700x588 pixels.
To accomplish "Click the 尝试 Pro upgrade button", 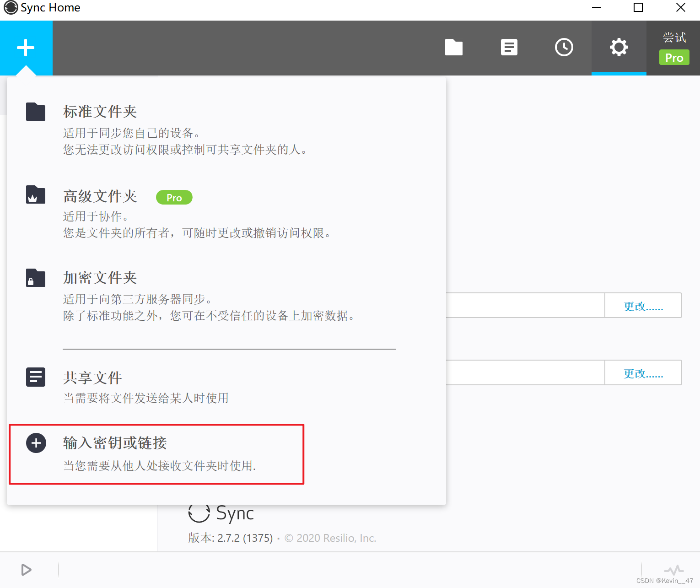I will tap(673, 48).
